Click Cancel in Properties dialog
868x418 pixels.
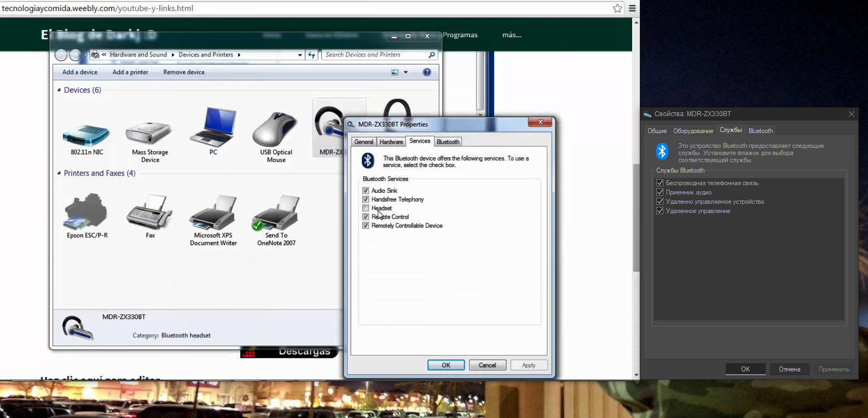tap(487, 365)
